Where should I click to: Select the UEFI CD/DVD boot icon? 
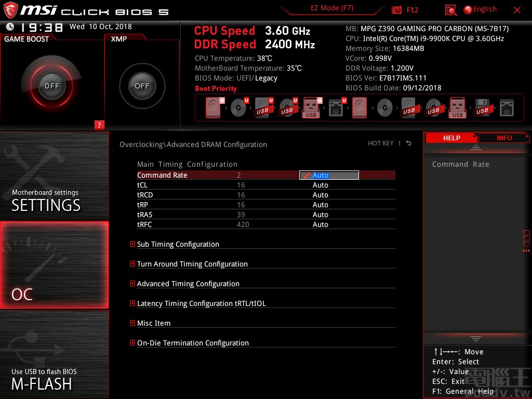tap(239, 108)
